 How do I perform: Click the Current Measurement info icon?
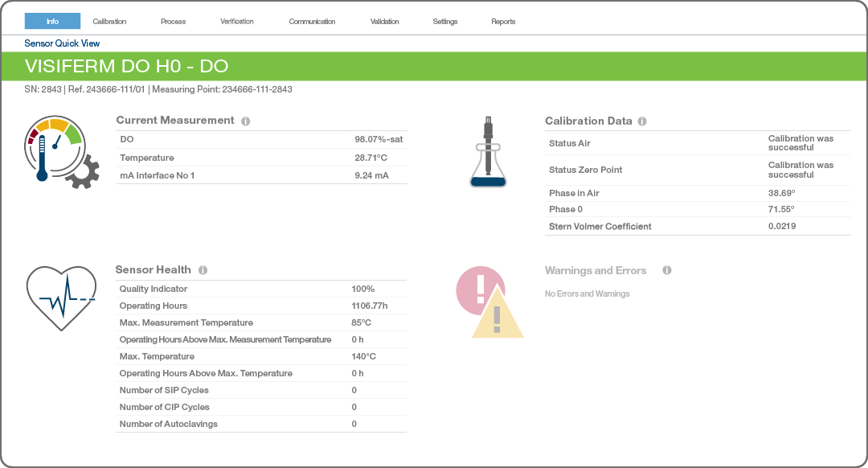tap(246, 121)
